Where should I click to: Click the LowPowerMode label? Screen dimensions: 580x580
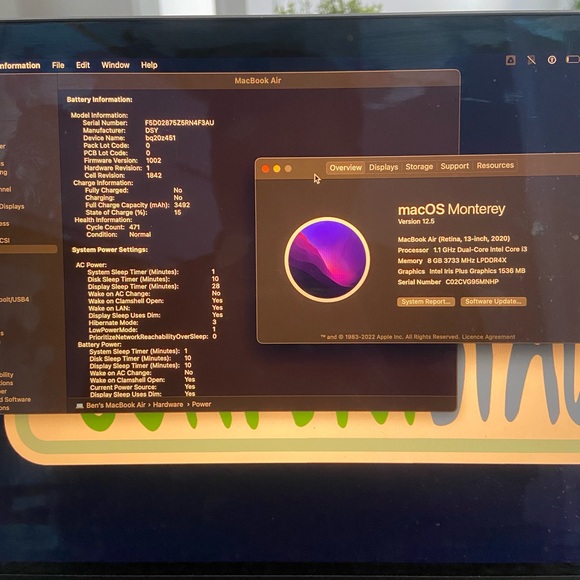113,330
